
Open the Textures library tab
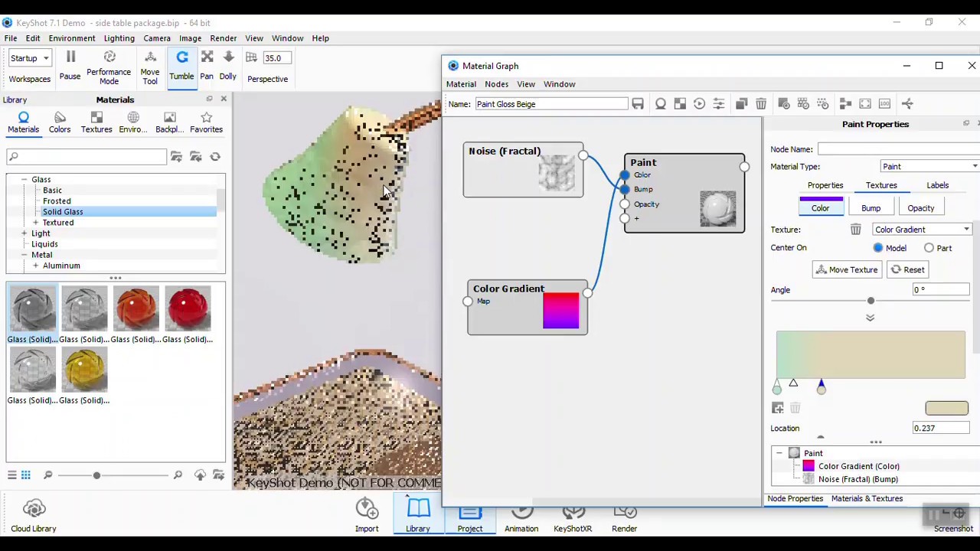pyautogui.click(x=96, y=122)
